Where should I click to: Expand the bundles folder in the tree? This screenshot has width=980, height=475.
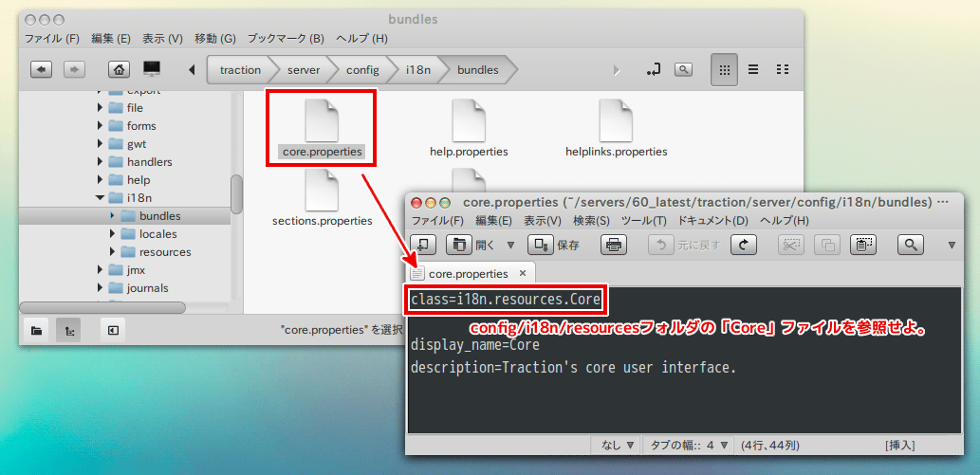click(x=113, y=216)
